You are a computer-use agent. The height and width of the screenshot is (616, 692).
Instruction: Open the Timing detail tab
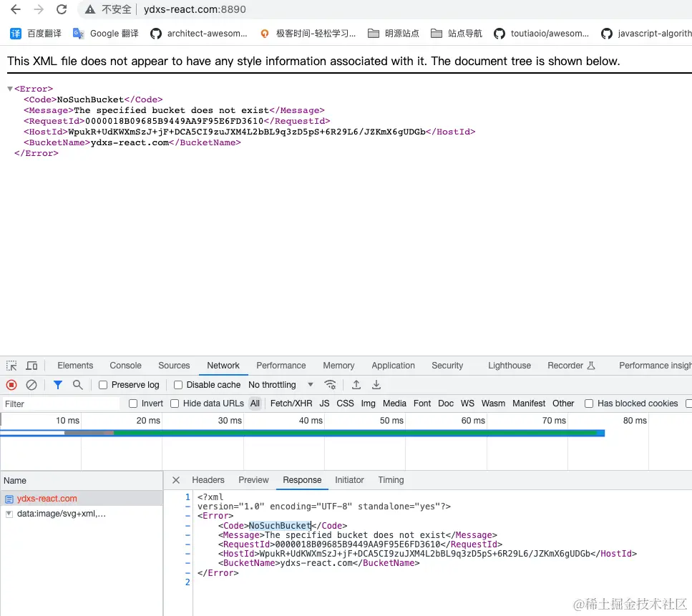(391, 480)
